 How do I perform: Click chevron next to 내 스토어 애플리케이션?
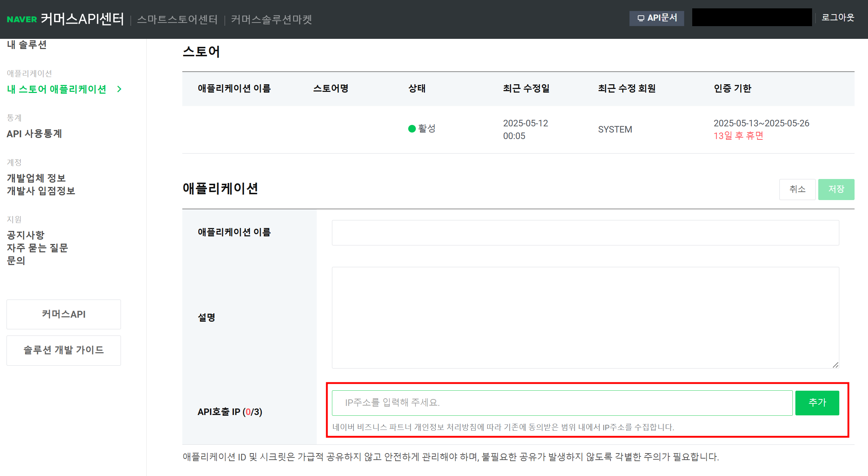119,89
